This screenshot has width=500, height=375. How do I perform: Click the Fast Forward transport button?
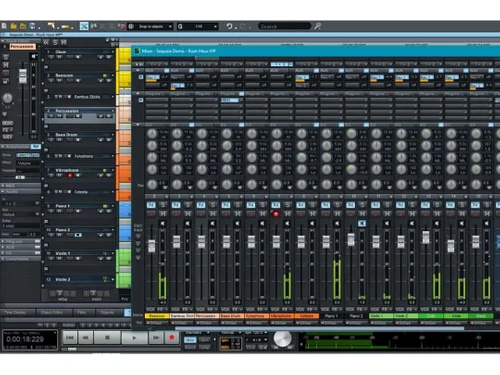156,338
